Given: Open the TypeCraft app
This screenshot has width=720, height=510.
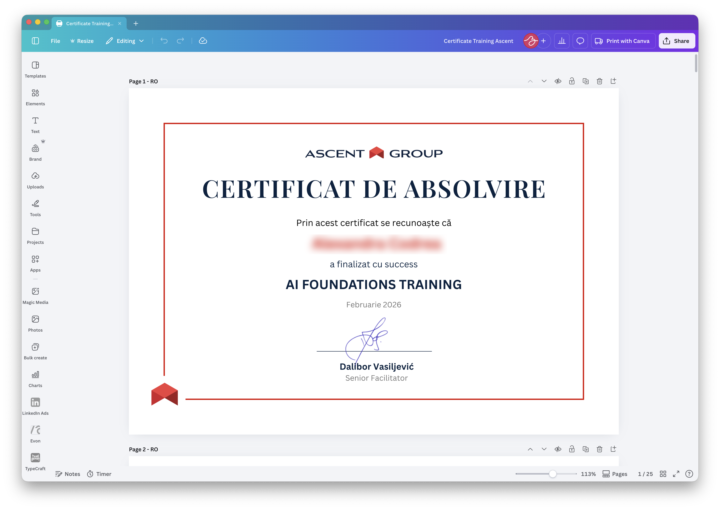Looking at the screenshot, I should tap(35, 461).
